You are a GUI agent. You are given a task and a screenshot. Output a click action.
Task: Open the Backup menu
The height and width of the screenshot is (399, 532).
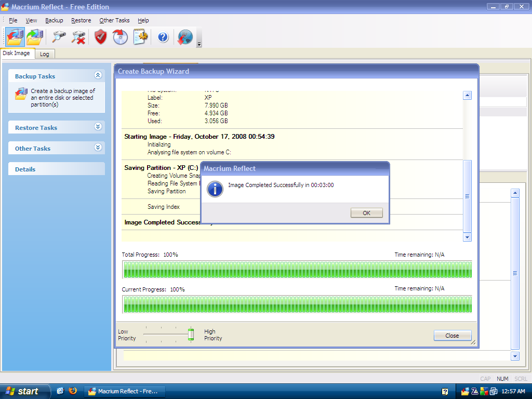pos(54,20)
